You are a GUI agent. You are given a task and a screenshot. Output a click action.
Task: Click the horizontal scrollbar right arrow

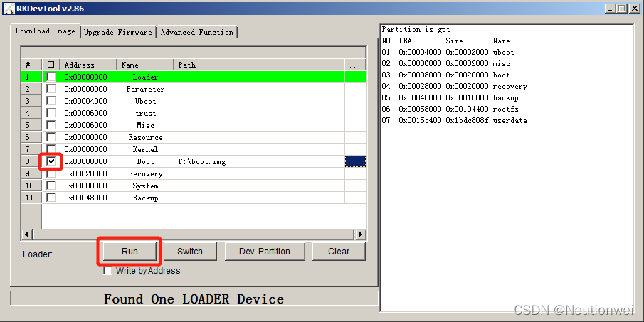[x=361, y=235]
